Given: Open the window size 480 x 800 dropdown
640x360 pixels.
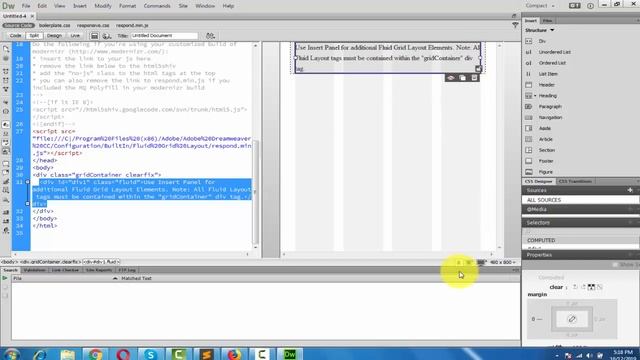Looking at the screenshot, I should (x=502, y=262).
